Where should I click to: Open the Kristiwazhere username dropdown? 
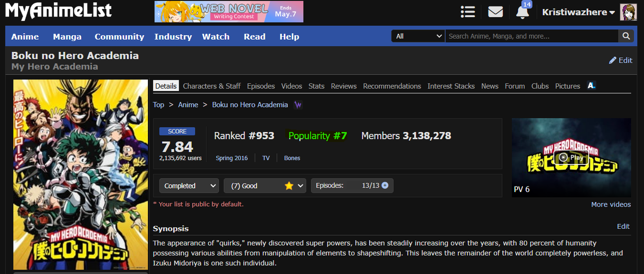579,12
